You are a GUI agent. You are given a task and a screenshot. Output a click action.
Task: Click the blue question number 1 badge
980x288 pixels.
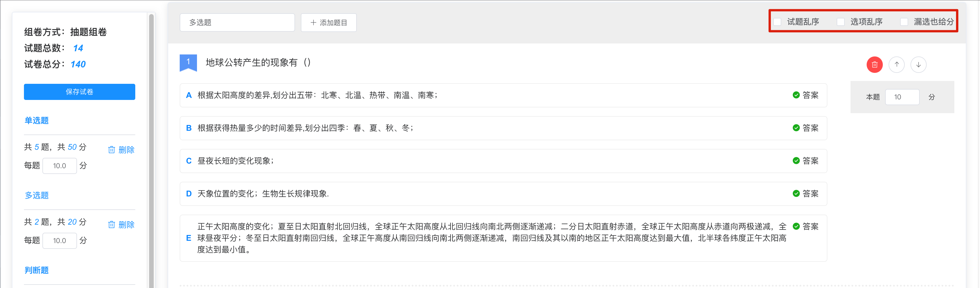tap(188, 63)
